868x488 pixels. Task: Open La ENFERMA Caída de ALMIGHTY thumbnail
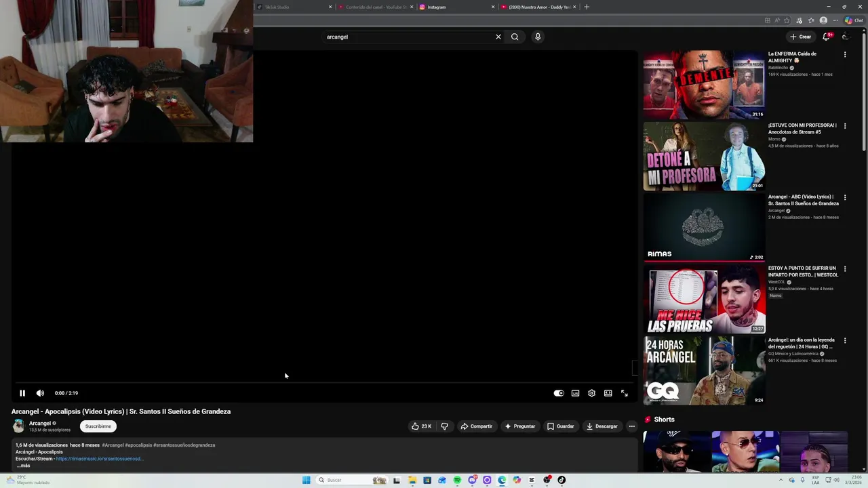(704, 85)
